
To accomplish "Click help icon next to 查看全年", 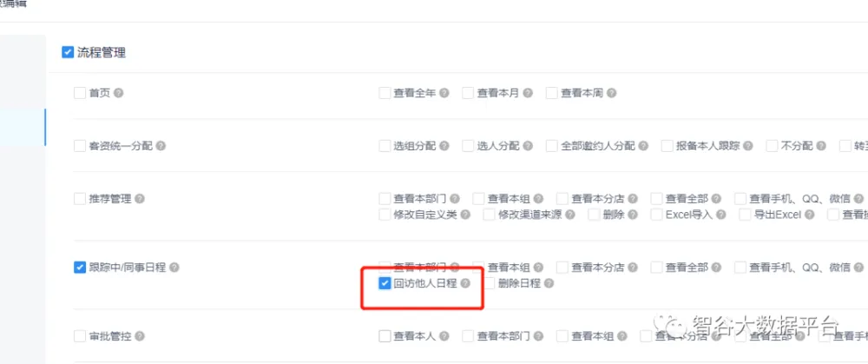I will [x=444, y=93].
